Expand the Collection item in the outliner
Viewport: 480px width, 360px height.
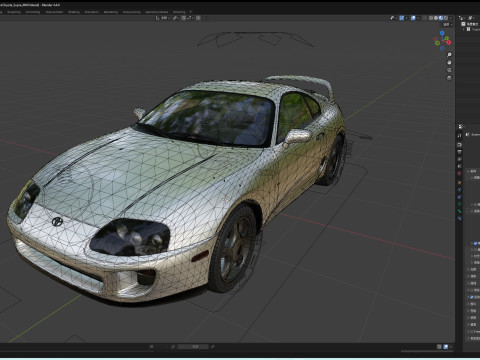coord(464,29)
